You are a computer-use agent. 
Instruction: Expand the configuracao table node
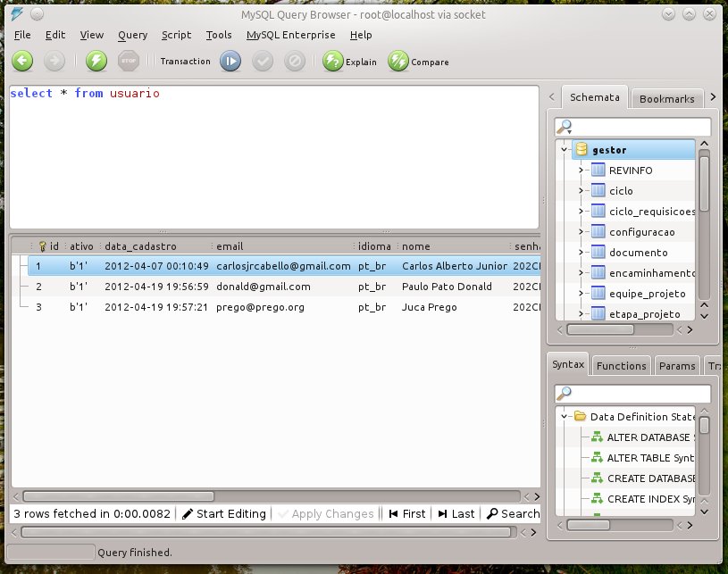[x=581, y=231]
